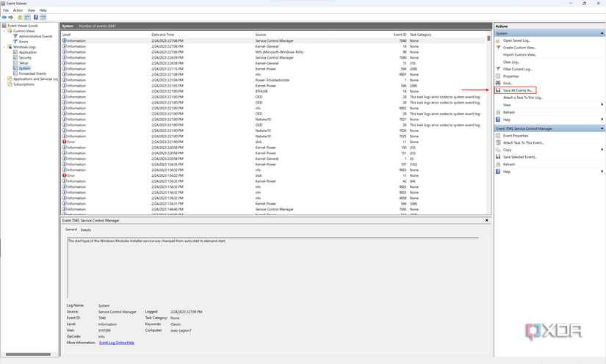Image resolution: width=606 pixels, height=364 pixels.
Task: Sort by the Event ID column header
Action: click(x=369, y=34)
